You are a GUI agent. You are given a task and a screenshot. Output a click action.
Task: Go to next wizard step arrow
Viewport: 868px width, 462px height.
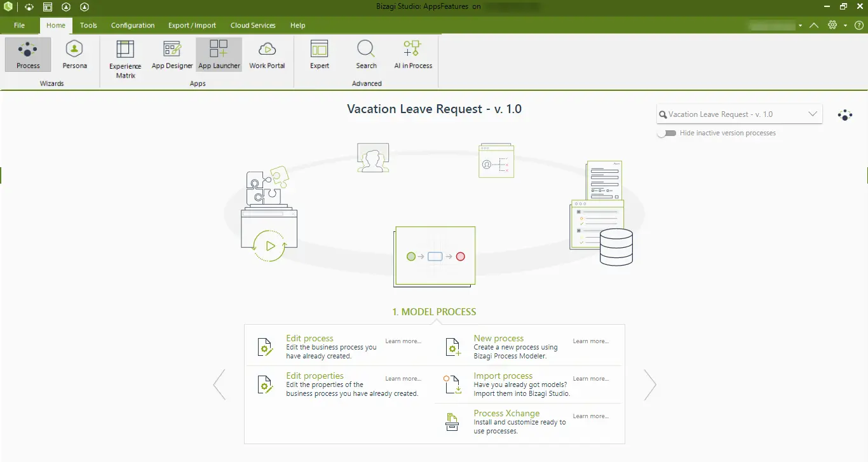[650, 384]
